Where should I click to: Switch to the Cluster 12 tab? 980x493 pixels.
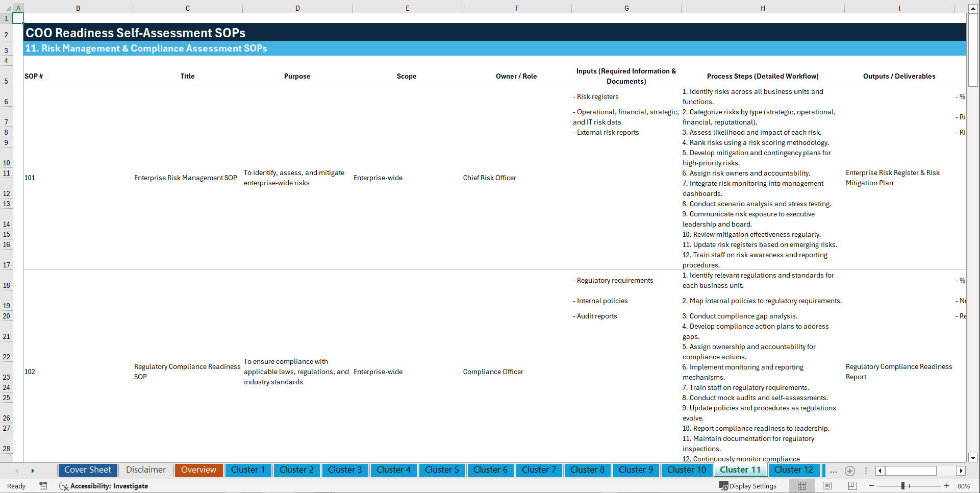794,470
